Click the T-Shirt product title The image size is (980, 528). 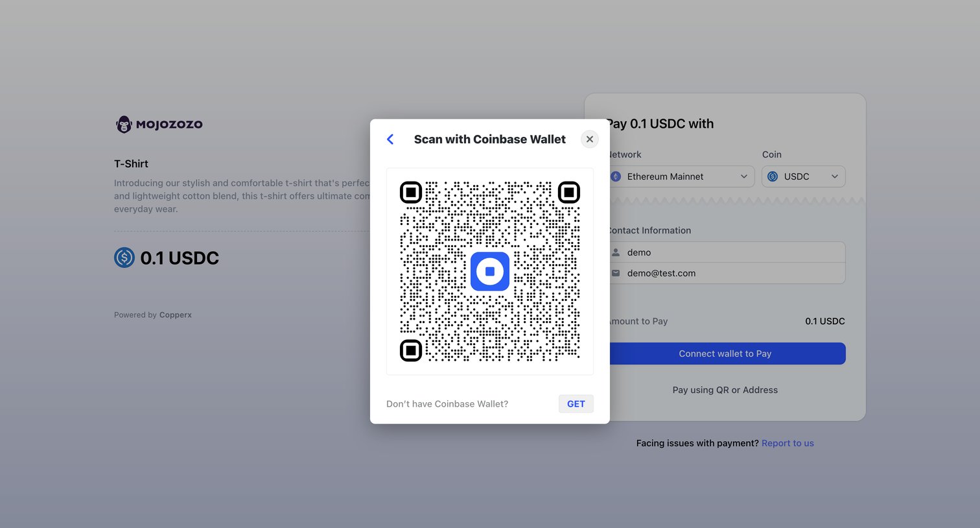point(131,163)
